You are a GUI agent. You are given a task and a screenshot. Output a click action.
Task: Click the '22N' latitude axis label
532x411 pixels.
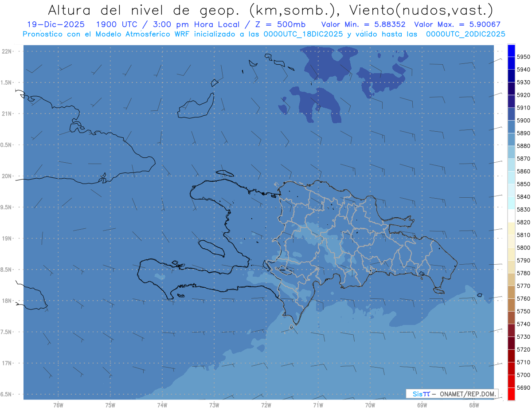pyautogui.click(x=7, y=51)
